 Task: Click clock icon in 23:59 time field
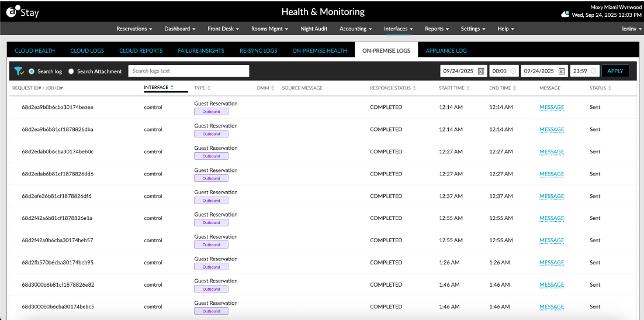594,71
